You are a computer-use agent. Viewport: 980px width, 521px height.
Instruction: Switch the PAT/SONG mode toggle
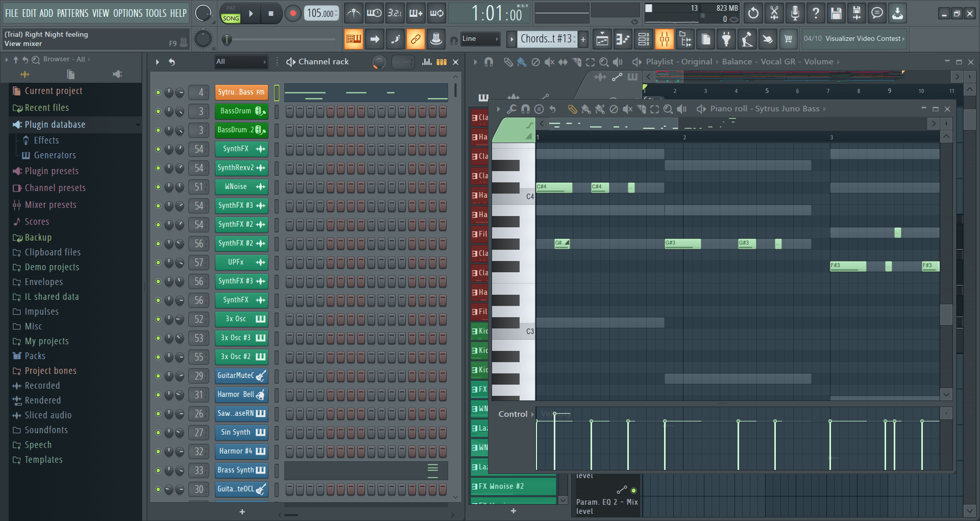(231, 13)
